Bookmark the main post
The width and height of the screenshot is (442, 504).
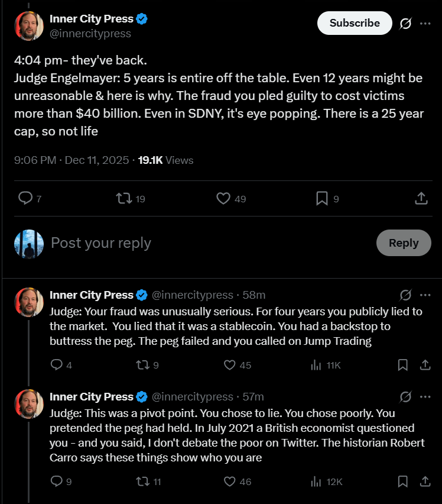point(322,198)
